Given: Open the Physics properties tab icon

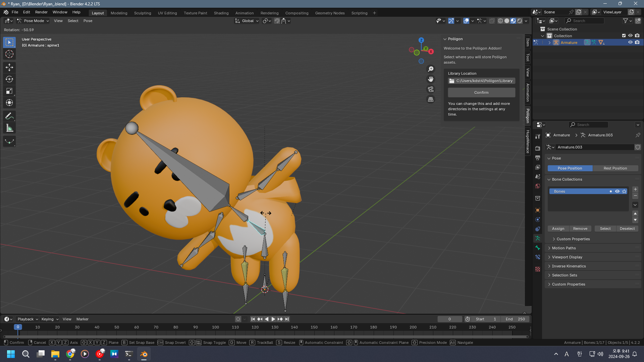Looking at the screenshot, I should tap(538, 220).
